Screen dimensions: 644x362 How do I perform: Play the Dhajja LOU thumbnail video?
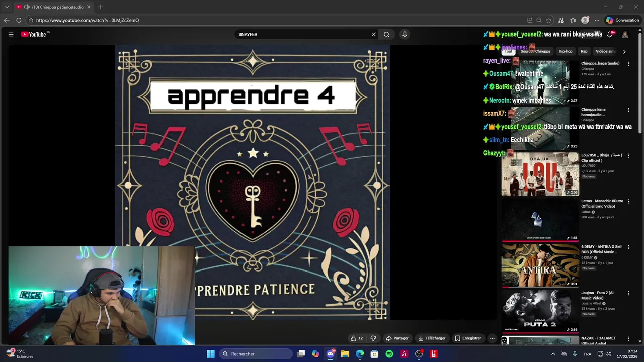540,174
